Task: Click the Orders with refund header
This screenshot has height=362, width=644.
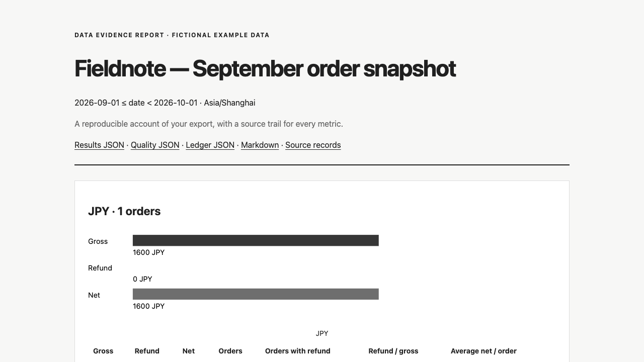Action: coord(298,351)
